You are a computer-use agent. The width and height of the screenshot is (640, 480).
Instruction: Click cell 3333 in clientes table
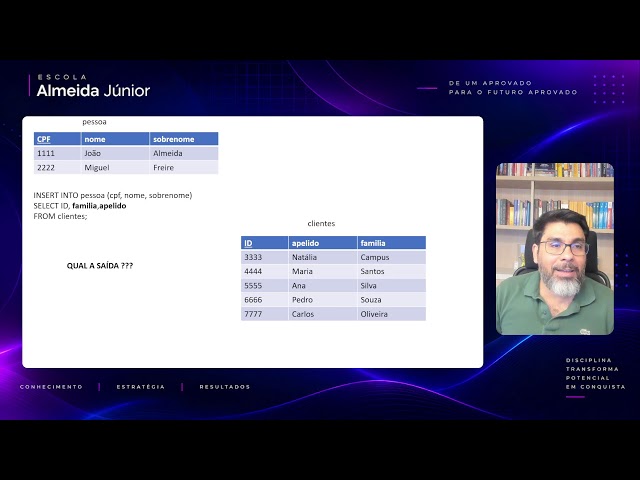(x=264, y=257)
